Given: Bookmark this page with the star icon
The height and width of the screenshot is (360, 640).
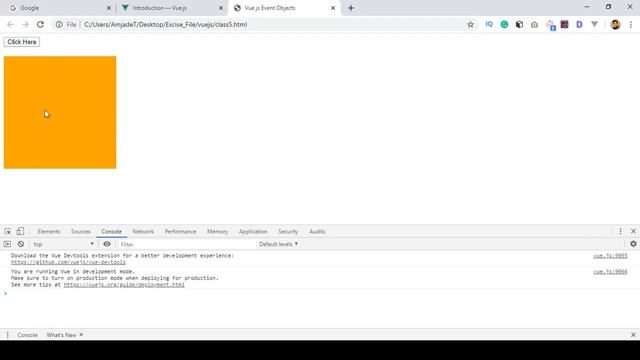Looking at the screenshot, I should pyautogui.click(x=471, y=24).
